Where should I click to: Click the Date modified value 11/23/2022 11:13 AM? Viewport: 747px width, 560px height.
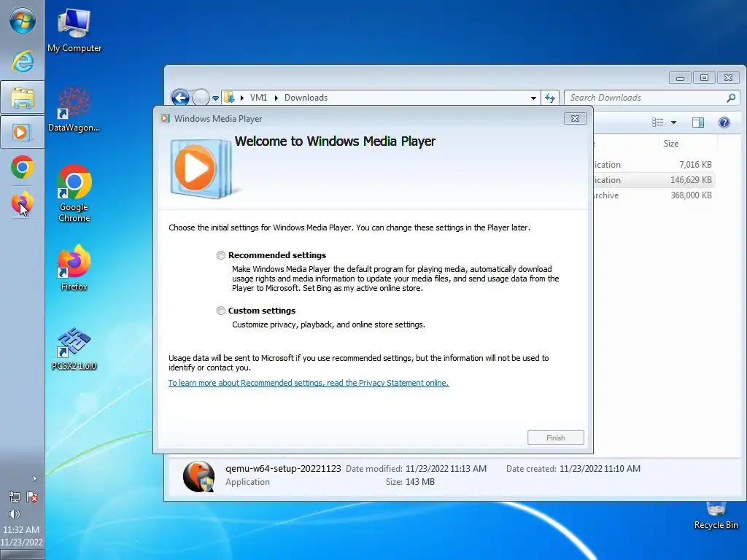click(446, 469)
